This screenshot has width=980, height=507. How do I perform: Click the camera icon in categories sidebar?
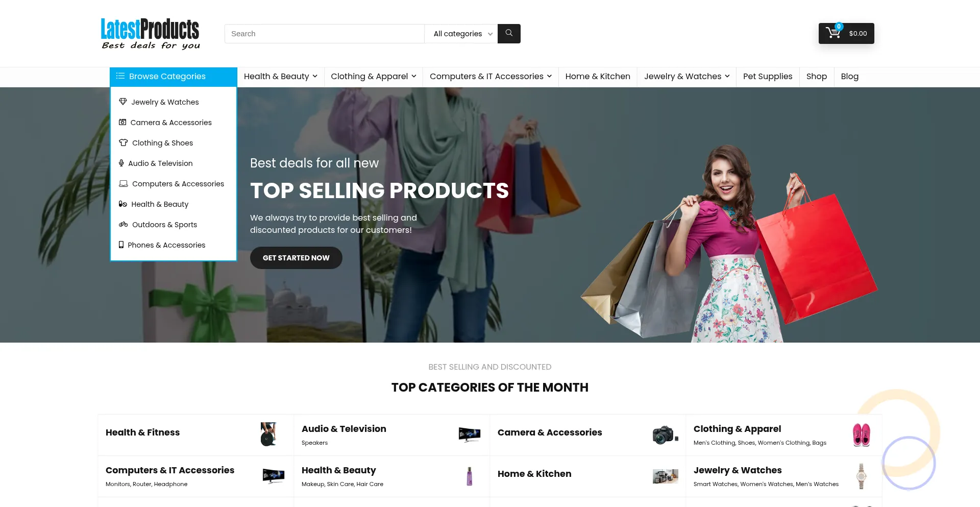(x=122, y=122)
